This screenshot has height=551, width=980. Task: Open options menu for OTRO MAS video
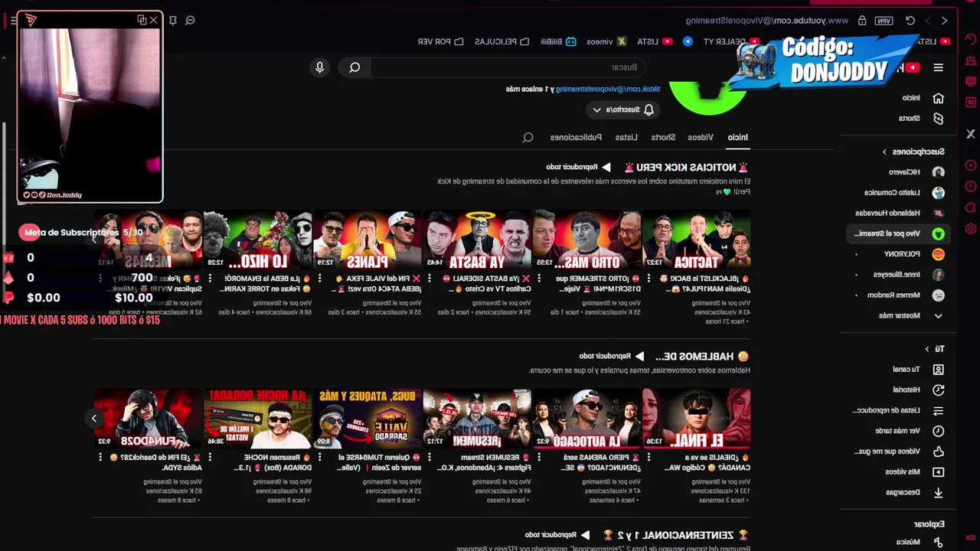pos(538,279)
